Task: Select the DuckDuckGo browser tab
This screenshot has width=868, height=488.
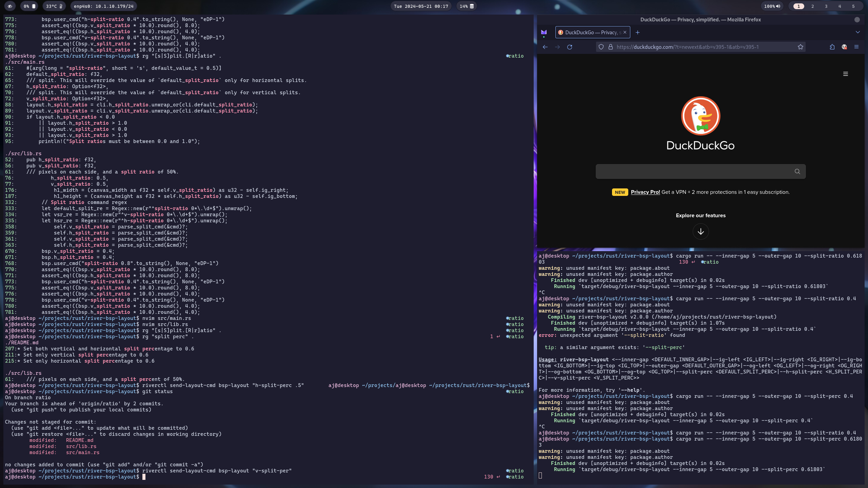Action: 589,33
